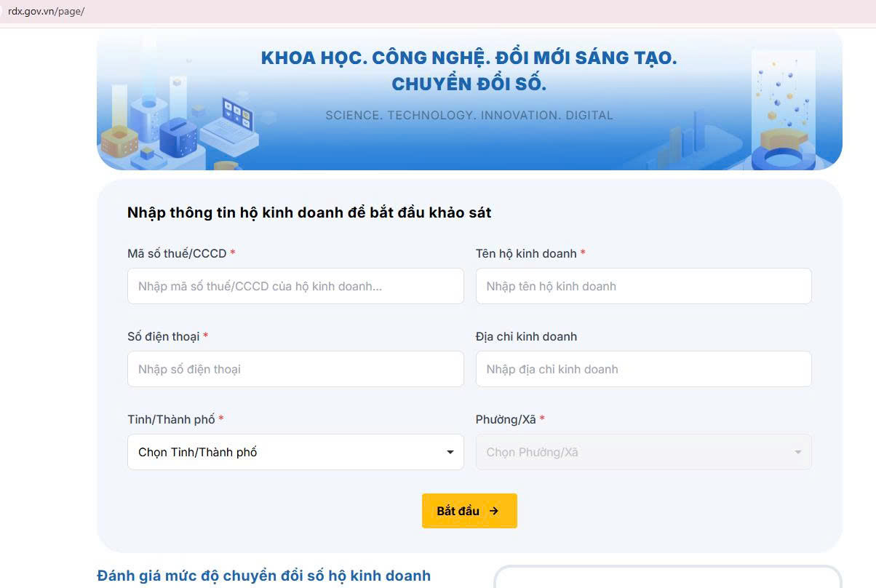The height and width of the screenshot is (588, 876).
Task: Click into the Nhập số điện thoại field
Action: pyautogui.click(x=295, y=369)
